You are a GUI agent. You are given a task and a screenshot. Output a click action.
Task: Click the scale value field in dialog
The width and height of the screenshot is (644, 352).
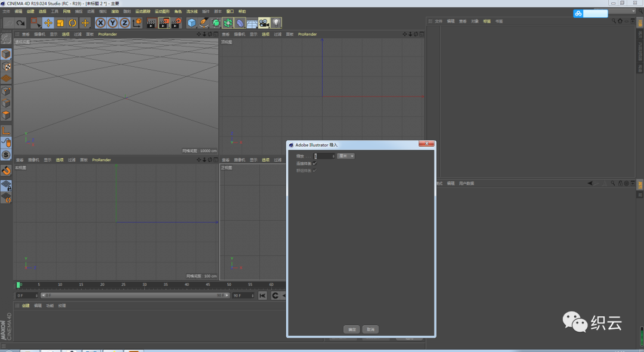(x=323, y=156)
